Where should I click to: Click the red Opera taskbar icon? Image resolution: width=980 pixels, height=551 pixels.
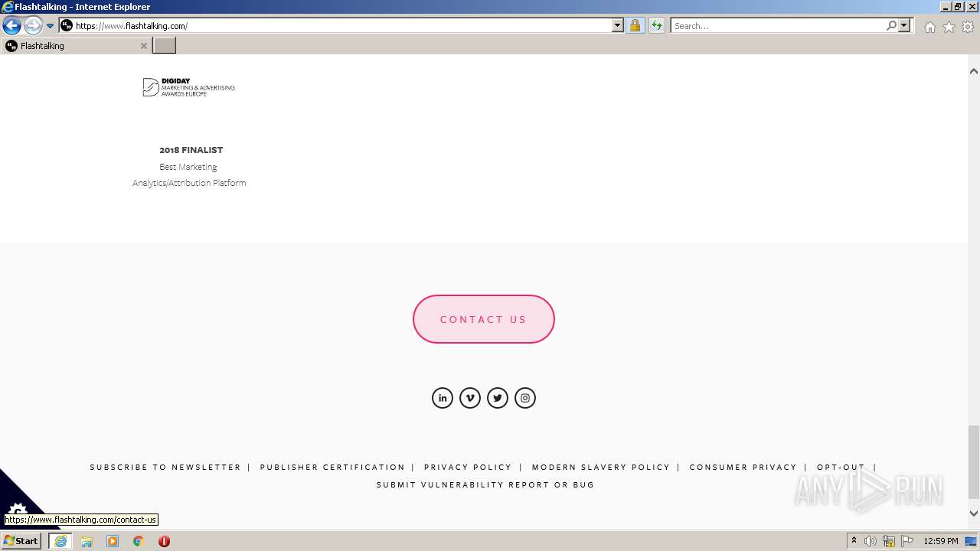click(x=164, y=541)
